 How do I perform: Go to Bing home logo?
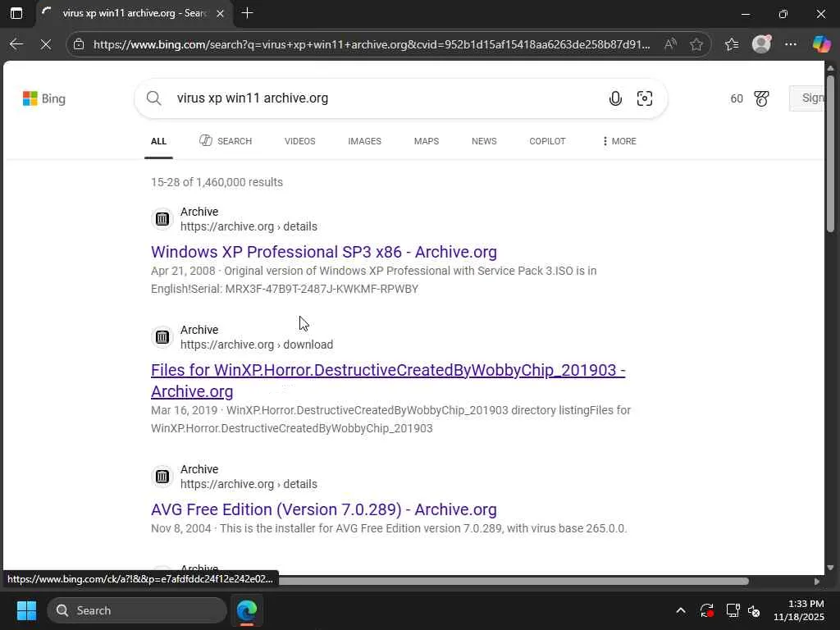44,98
